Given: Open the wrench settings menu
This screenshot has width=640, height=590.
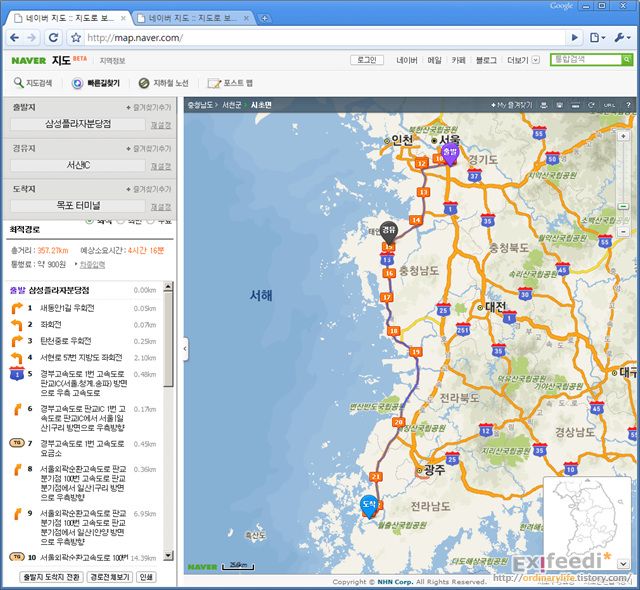Looking at the screenshot, I should [622, 38].
